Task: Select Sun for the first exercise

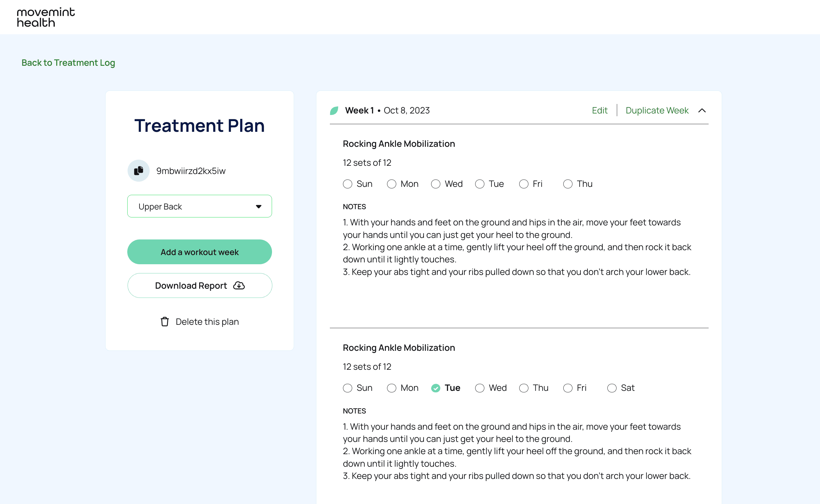Action: pos(348,184)
